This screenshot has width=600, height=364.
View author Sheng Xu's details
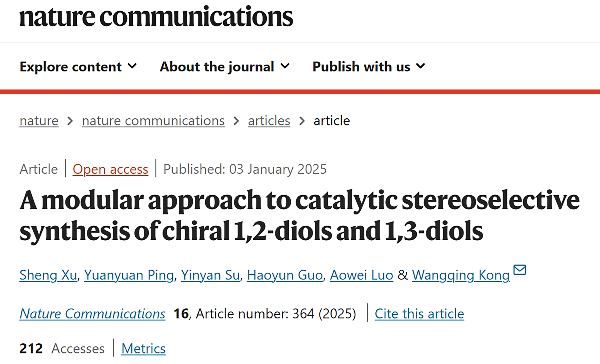[x=48, y=275]
